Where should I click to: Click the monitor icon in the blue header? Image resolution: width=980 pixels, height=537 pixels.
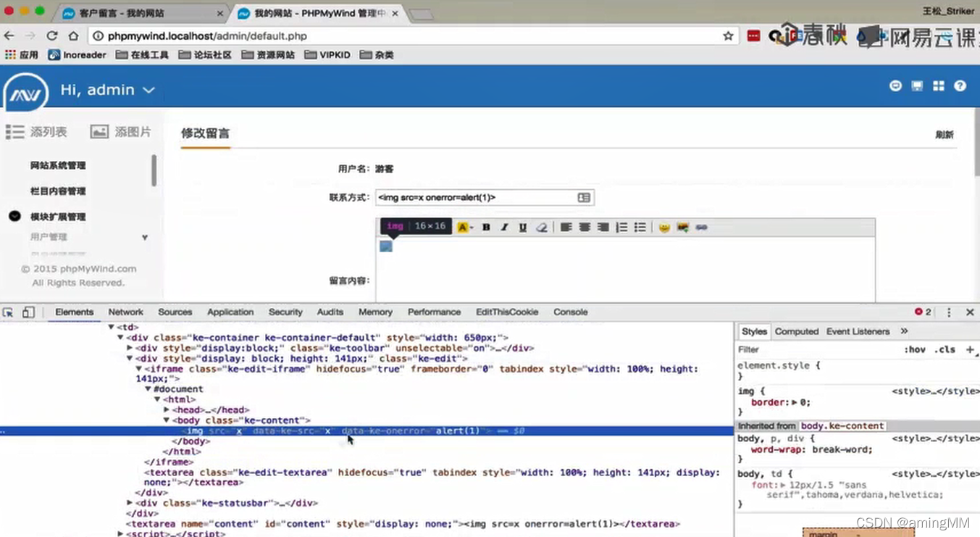point(917,86)
